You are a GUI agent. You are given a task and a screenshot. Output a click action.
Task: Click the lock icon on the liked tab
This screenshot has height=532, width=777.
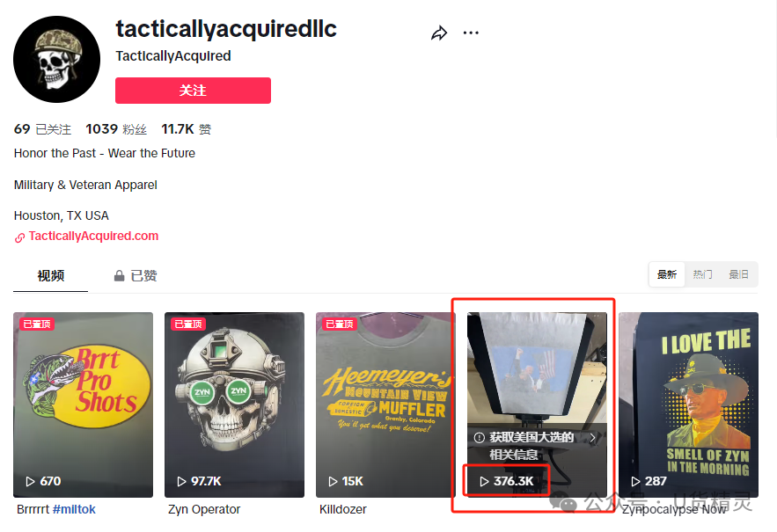119,276
